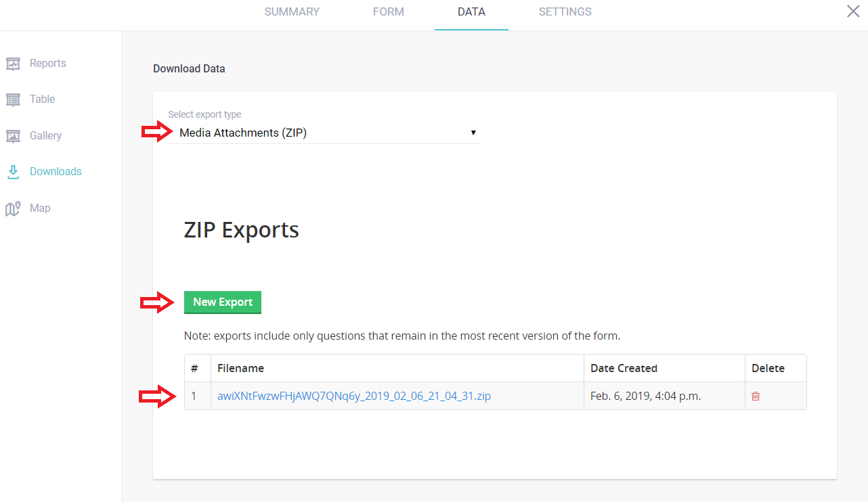
Task: Click the Downloads text label in sidebar
Action: coord(56,172)
